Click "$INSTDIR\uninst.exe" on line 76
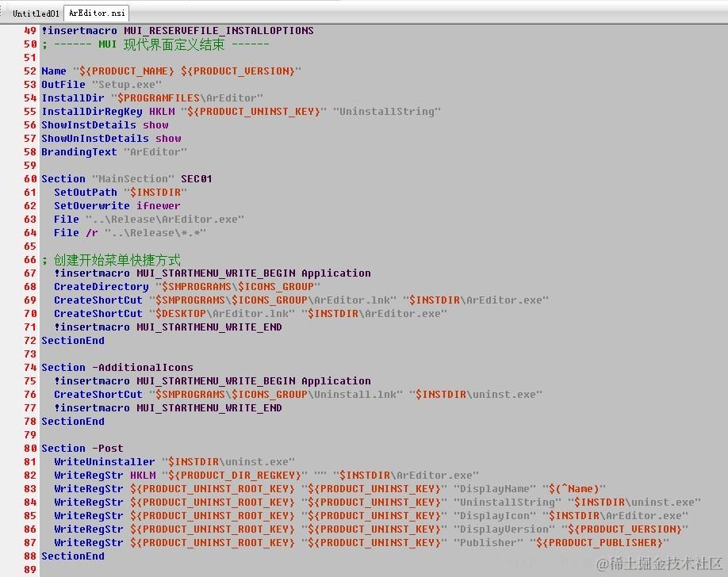Screen dimensions: 728x577 [x=476, y=394]
